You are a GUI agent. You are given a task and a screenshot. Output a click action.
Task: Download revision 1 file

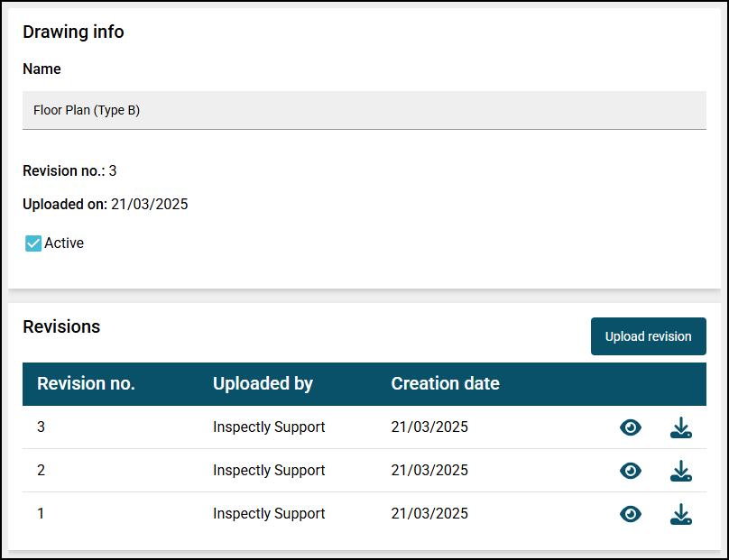point(681,514)
